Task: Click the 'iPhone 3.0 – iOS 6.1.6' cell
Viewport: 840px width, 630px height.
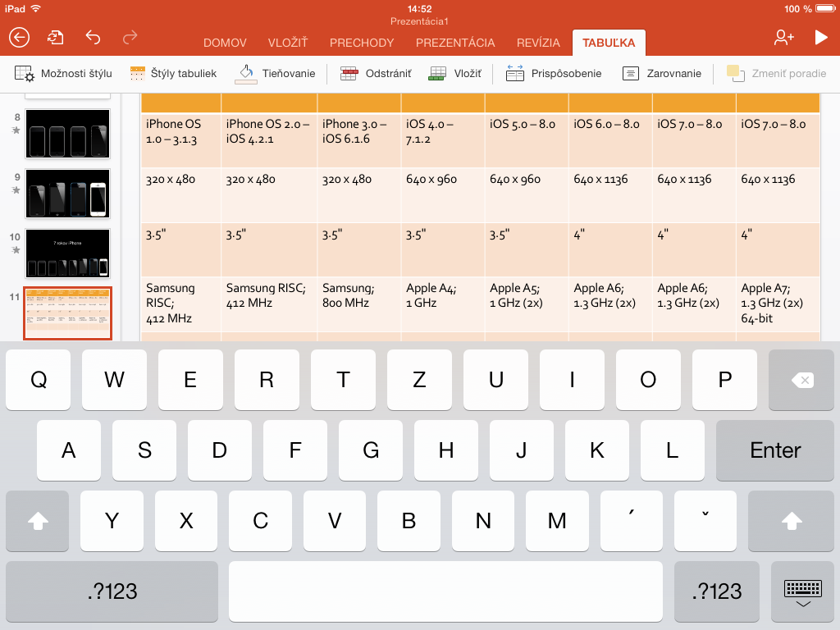Action: coord(359,139)
